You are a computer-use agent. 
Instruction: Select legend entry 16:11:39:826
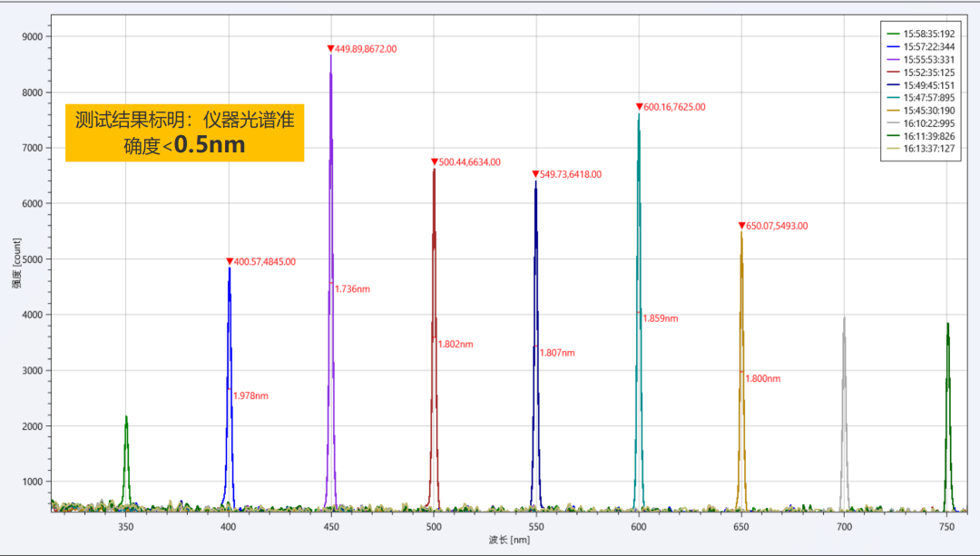point(921,136)
